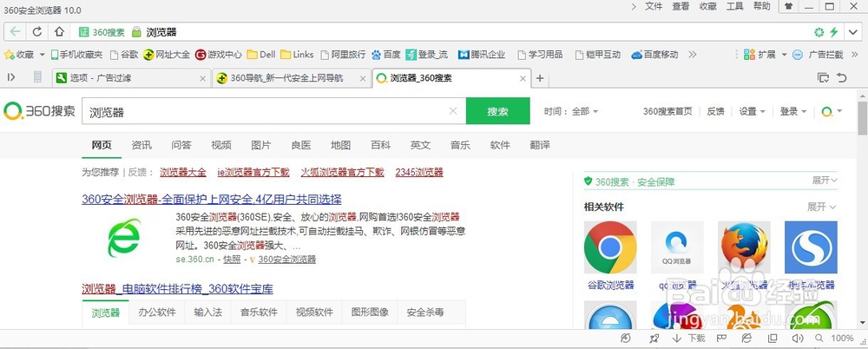868x349 pixels.
Task: Toggle the sidebar panel icon left of tabs
Action: click(11, 77)
